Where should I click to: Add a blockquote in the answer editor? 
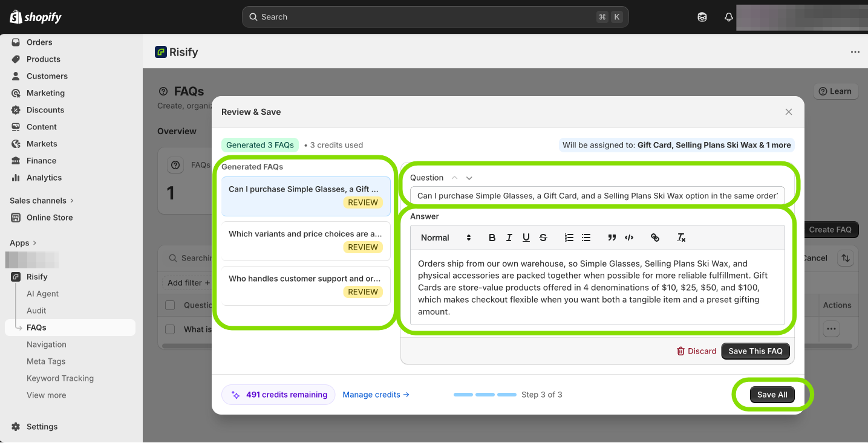click(612, 238)
